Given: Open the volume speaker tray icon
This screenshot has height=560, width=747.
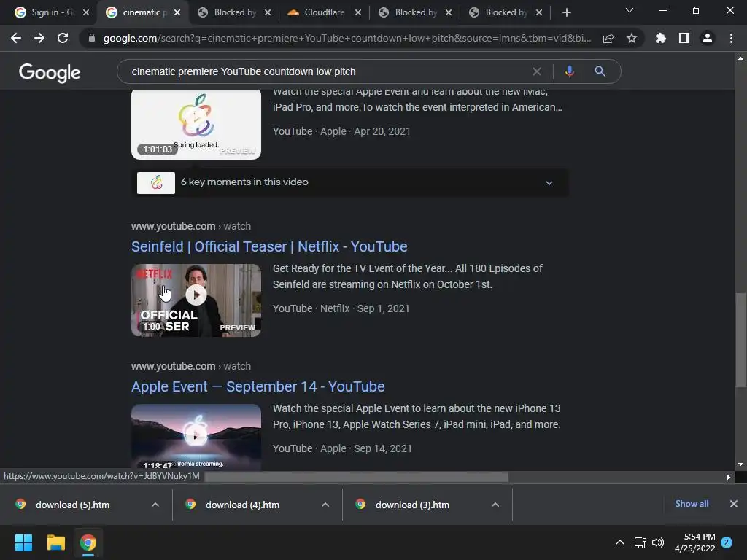Looking at the screenshot, I should click(658, 542).
